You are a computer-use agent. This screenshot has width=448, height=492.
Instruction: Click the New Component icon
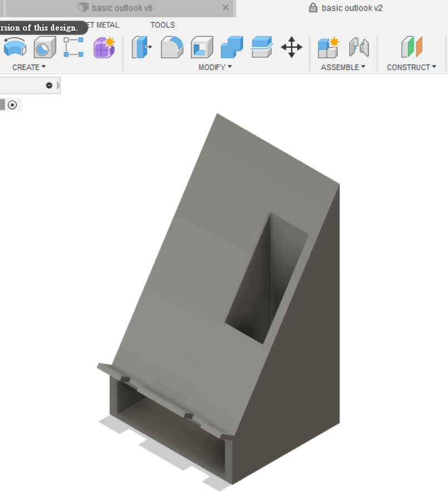click(328, 47)
